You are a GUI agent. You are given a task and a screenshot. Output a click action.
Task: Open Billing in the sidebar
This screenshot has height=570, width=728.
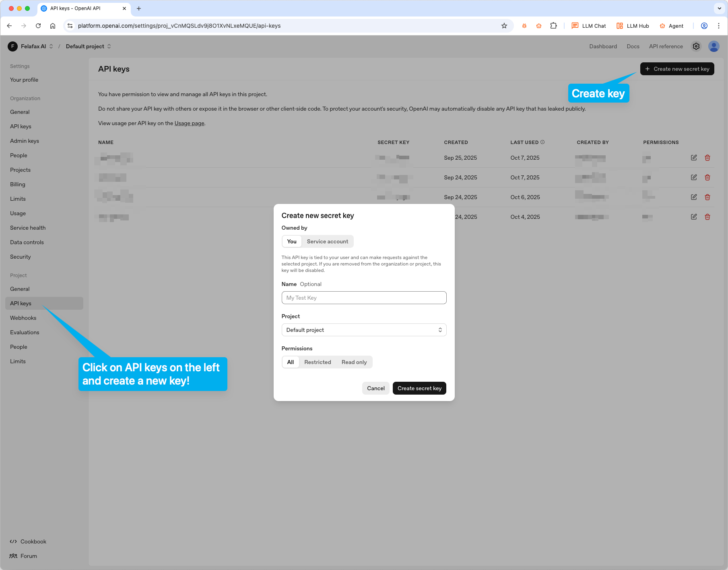pyautogui.click(x=18, y=184)
